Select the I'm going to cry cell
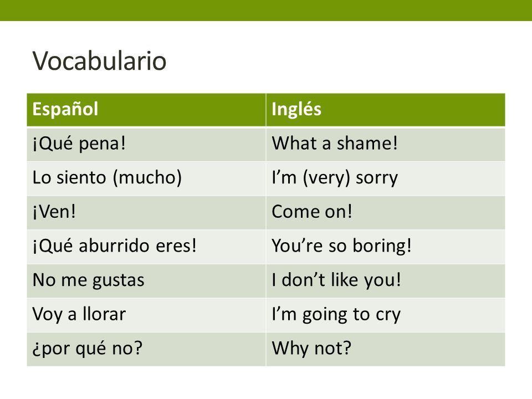The image size is (532, 399). (x=386, y=315)
